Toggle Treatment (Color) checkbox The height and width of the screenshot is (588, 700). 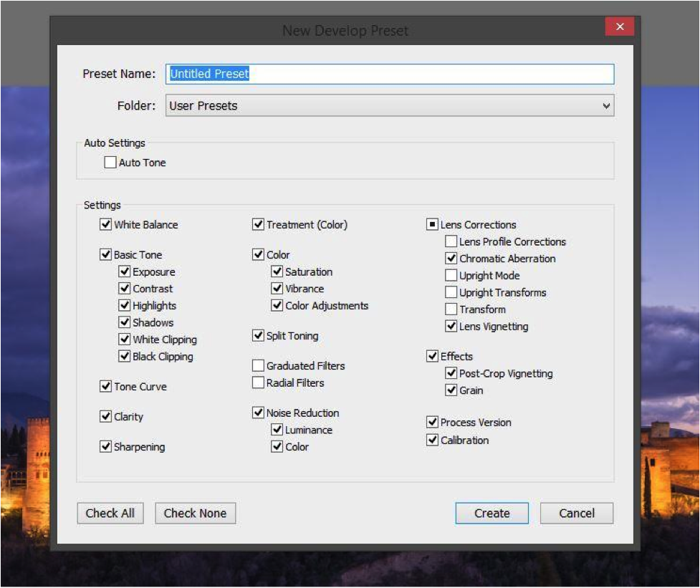pyautogui.click(x=259, y=224)
